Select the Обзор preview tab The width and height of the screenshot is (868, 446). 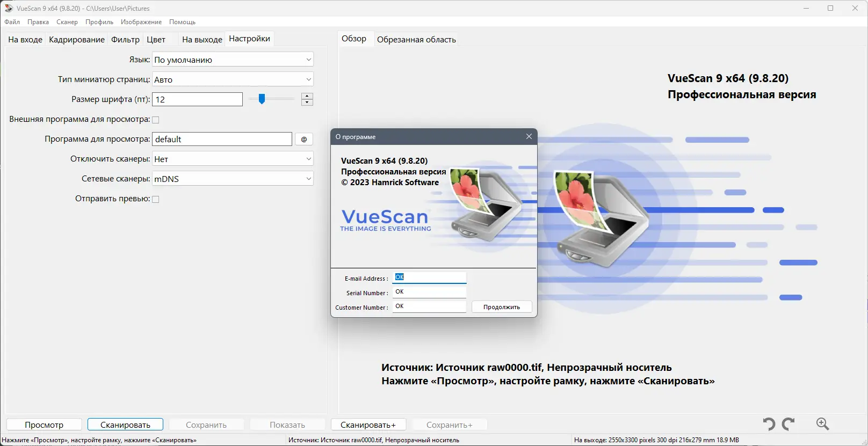click(x=354, y=39)
